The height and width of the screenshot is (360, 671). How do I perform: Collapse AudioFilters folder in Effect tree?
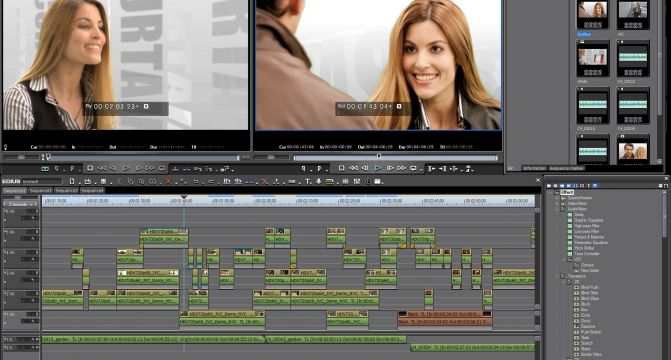557,209
